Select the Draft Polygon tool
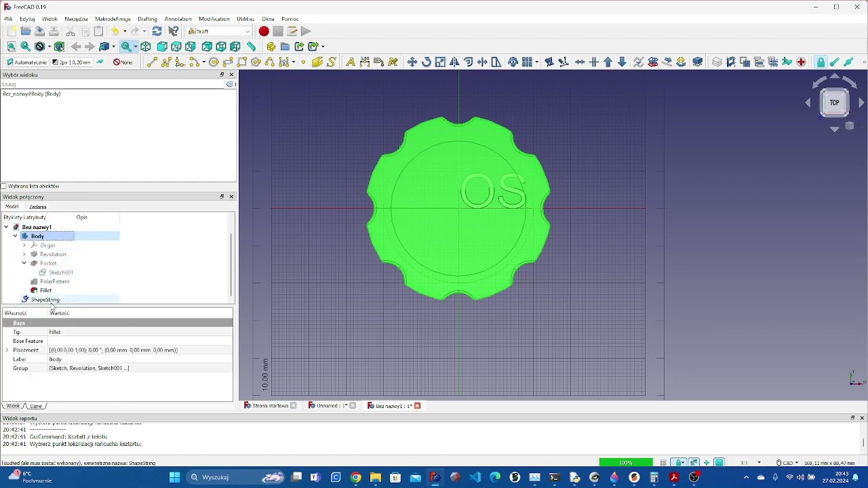Viewport: 868px width, 488px height. pyautogui.click(x=256, y=62)
